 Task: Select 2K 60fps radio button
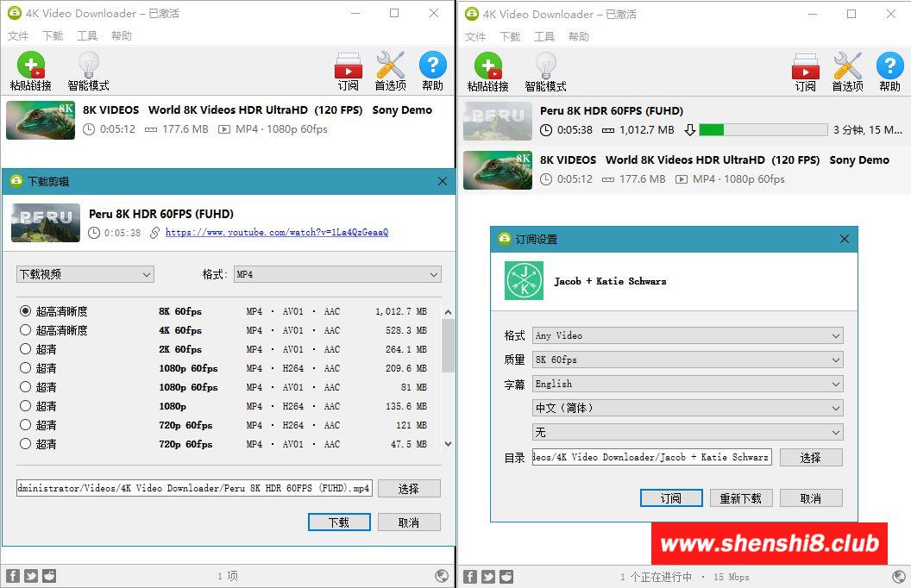25,349
